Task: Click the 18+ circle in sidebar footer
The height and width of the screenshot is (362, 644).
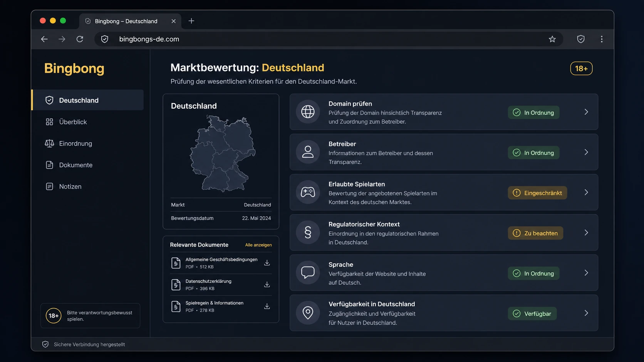Action: coord(54,316)
